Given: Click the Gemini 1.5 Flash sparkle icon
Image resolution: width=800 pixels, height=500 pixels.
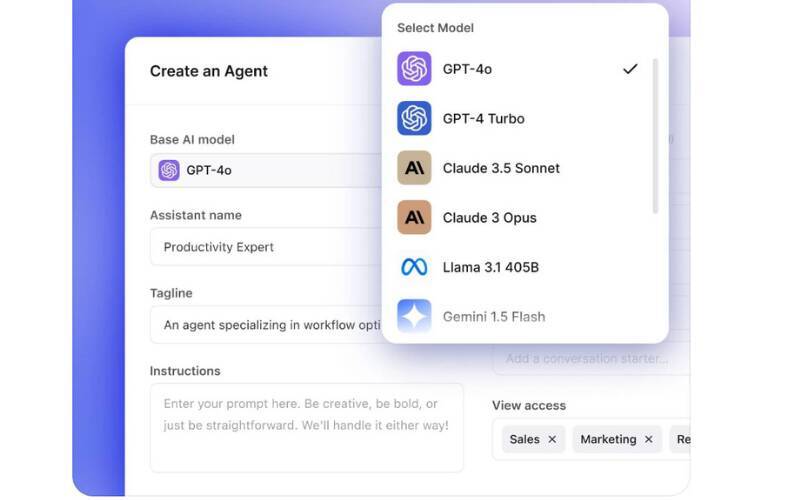Looking at the screenshot, I should click(414, 316).
